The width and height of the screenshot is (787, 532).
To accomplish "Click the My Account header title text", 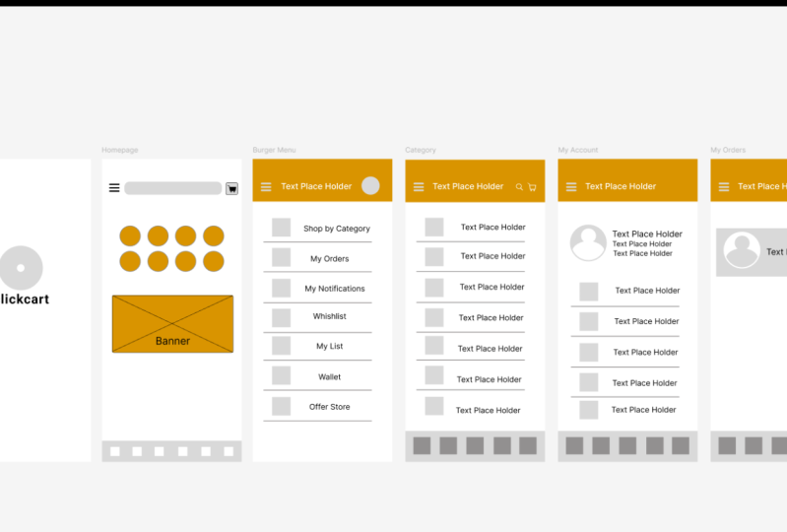I will 621,186.
